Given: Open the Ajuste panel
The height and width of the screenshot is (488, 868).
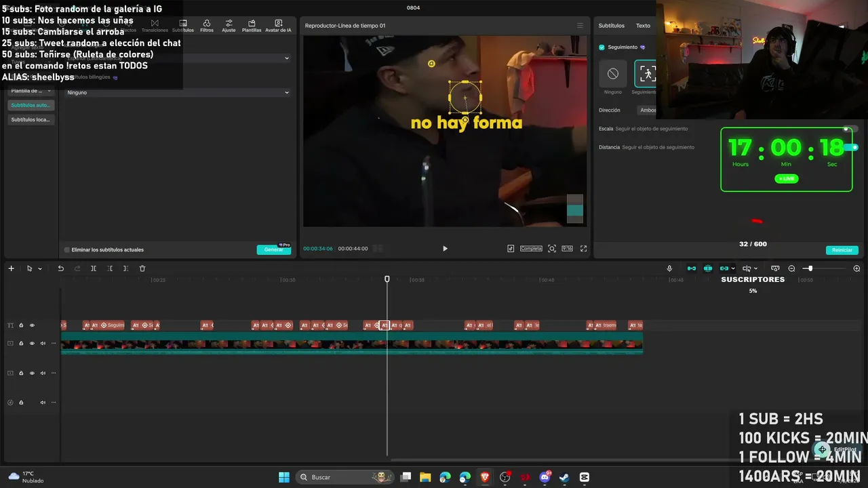Looking at the screenshot, I should coord(229,26).
